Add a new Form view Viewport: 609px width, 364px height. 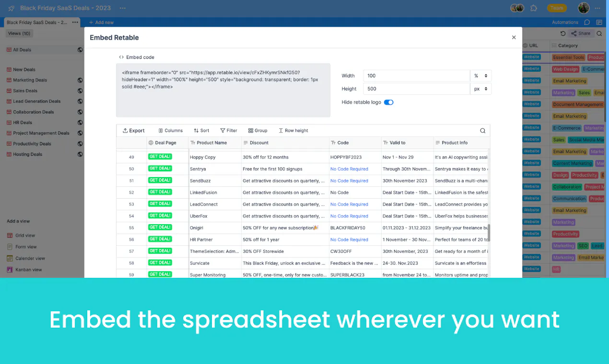[22, 247]
